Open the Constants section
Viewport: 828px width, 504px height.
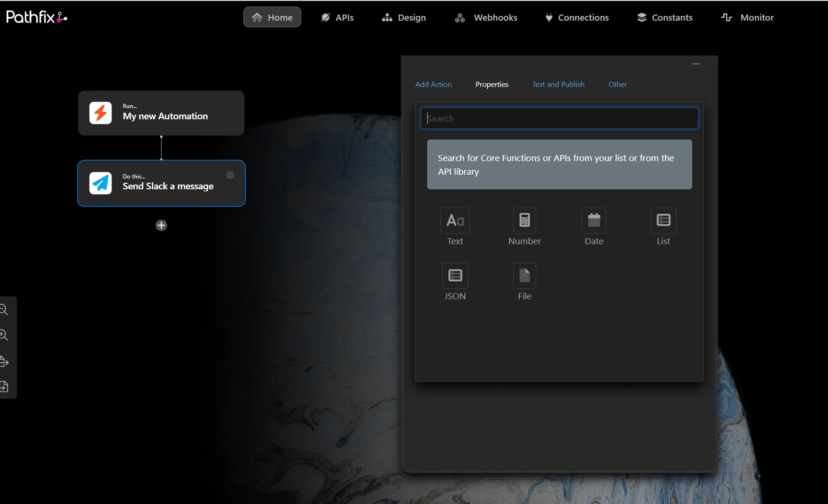pyautogui.click(x=665, y=17)
